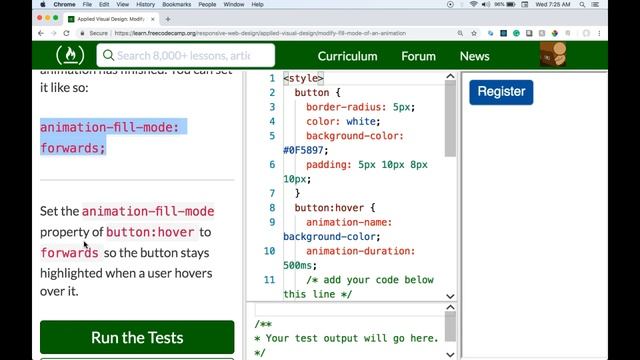Click the highlighted animation-fill-mode: forwards example
640x360 pixels.
(x=113, y=138)
